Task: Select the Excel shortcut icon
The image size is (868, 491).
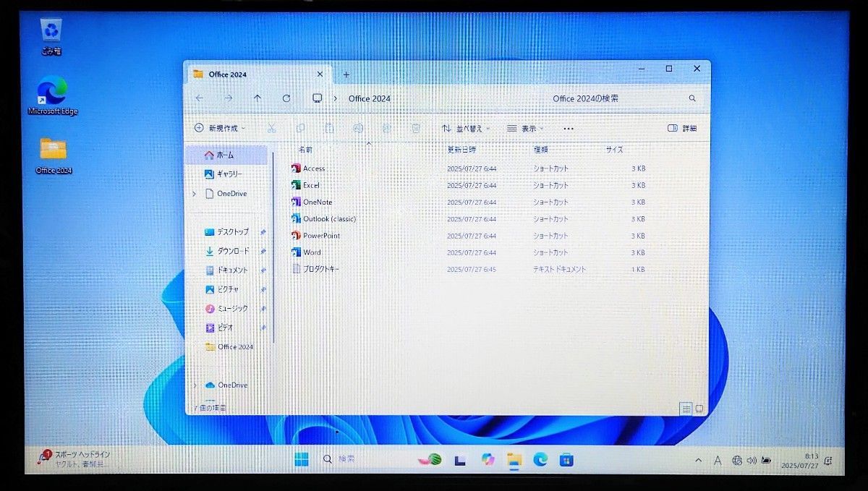Action: tap(295, 185)
